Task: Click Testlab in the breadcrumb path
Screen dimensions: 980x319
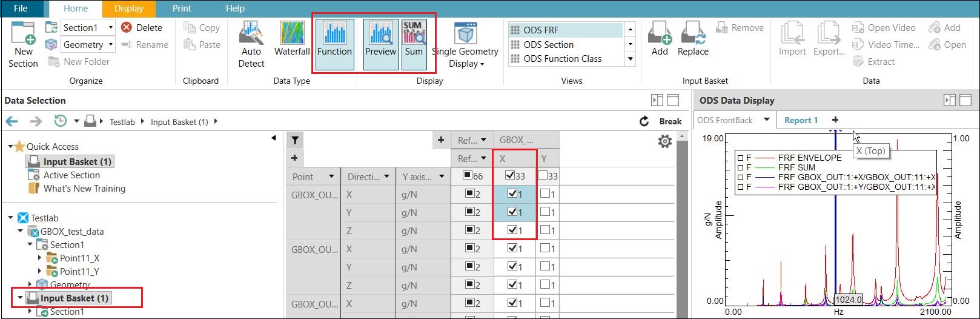Action: coord(122,122)
